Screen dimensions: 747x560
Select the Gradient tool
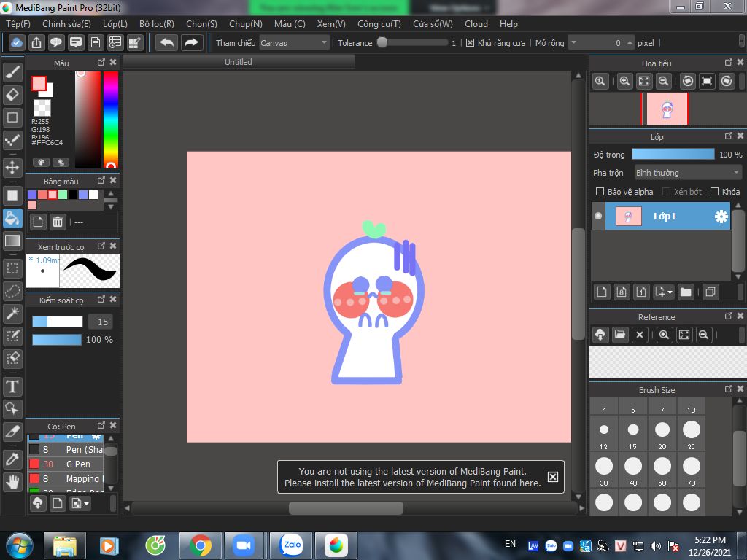(x=12, y=241)
